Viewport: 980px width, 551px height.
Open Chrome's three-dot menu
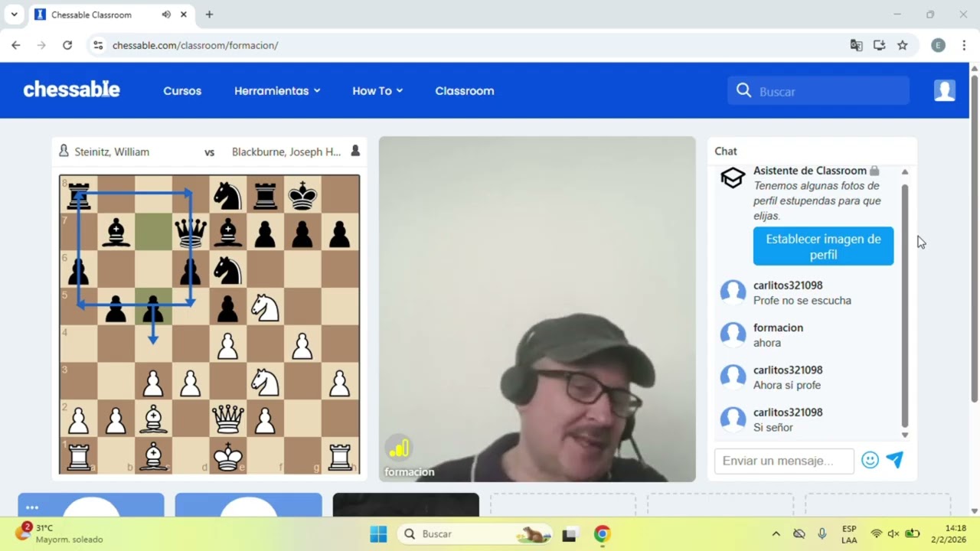(964, 45)
